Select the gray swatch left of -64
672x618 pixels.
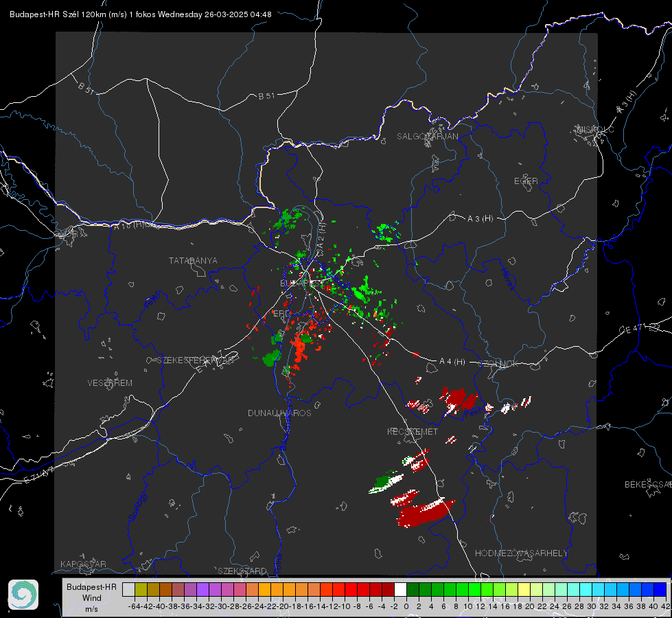click(x=128, y=589)
